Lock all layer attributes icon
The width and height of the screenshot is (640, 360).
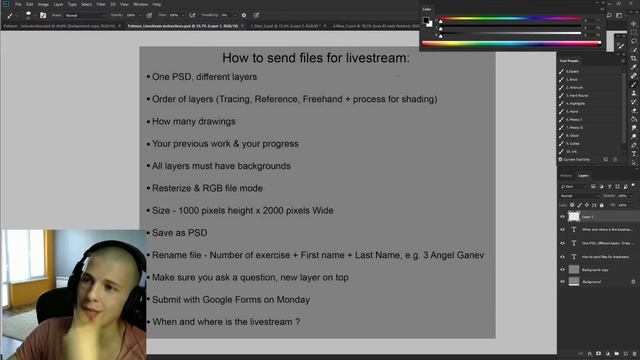[x=602, y=205]
